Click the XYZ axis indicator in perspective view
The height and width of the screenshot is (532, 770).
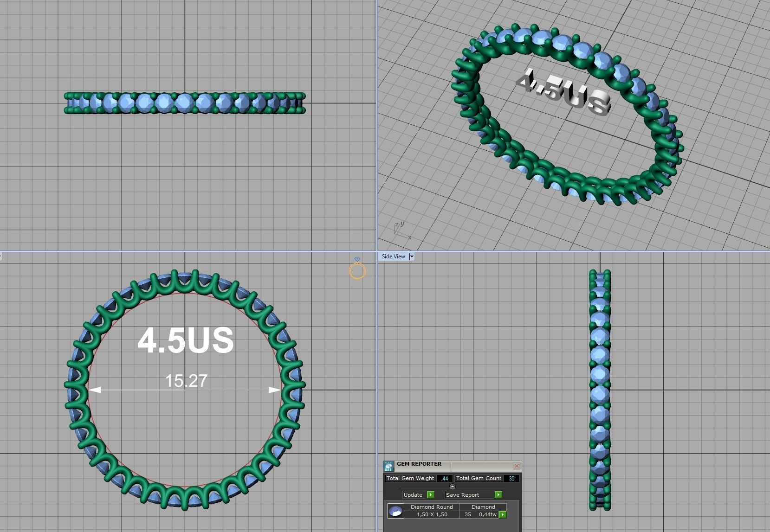[x=402, y=231]
